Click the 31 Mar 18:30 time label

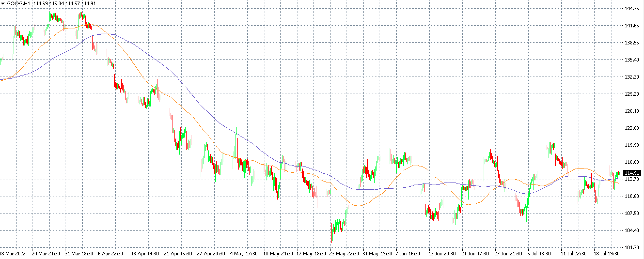[79, 254]
